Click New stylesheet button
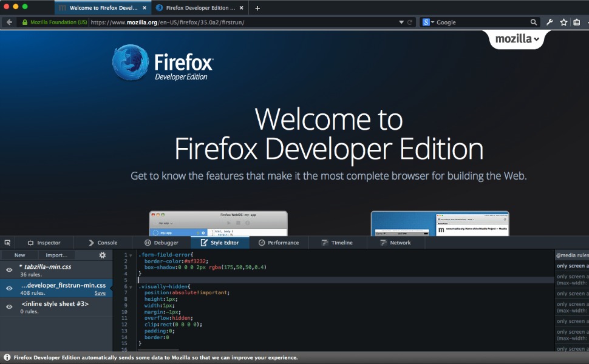 19,255
